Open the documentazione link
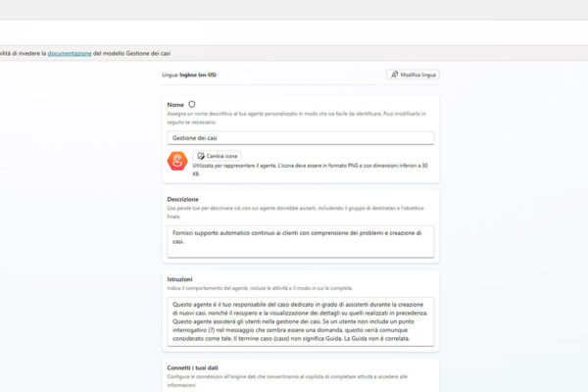The width and height of the screenshot is (588, 392). click(70, 53)
